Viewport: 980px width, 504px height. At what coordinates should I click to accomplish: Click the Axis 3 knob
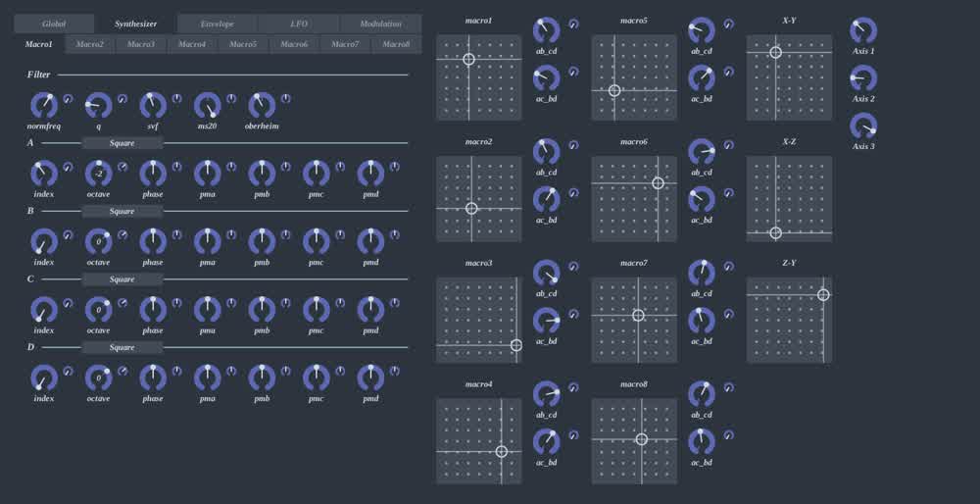pos(863,126)
